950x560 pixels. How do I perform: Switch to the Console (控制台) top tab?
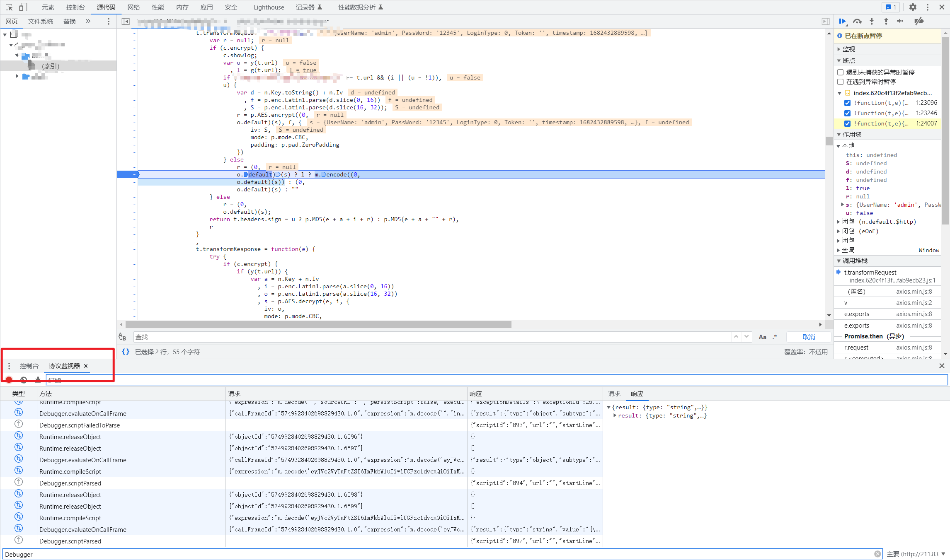(75, 7)
